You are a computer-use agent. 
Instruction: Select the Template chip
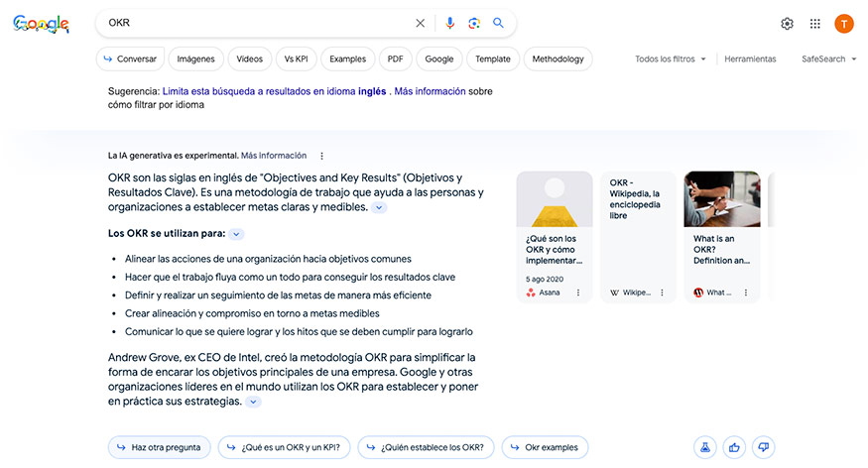click(x=493, y=59)
